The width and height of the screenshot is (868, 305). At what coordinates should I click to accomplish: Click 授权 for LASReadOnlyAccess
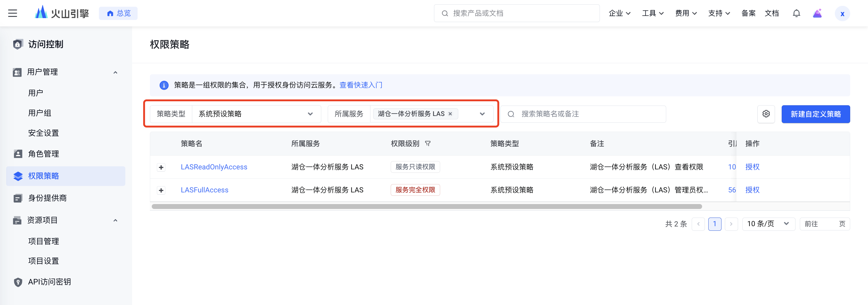tap(753, 167)
